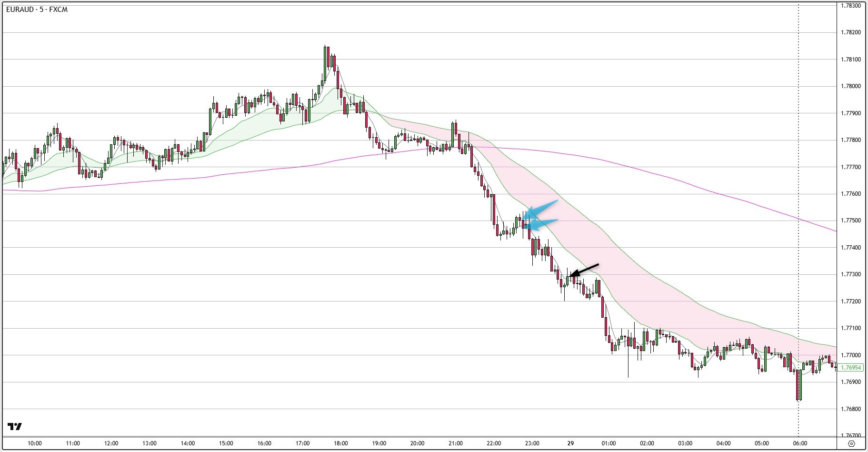The height and width of the screenshot is (452, 868).
Task: Click the 22:00 time axis label
Action: 494,443
